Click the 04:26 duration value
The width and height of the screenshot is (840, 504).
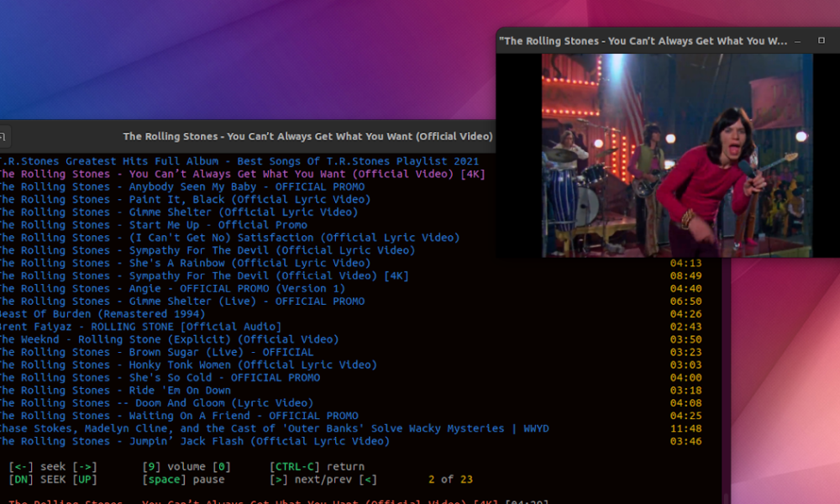pos(685,314)
